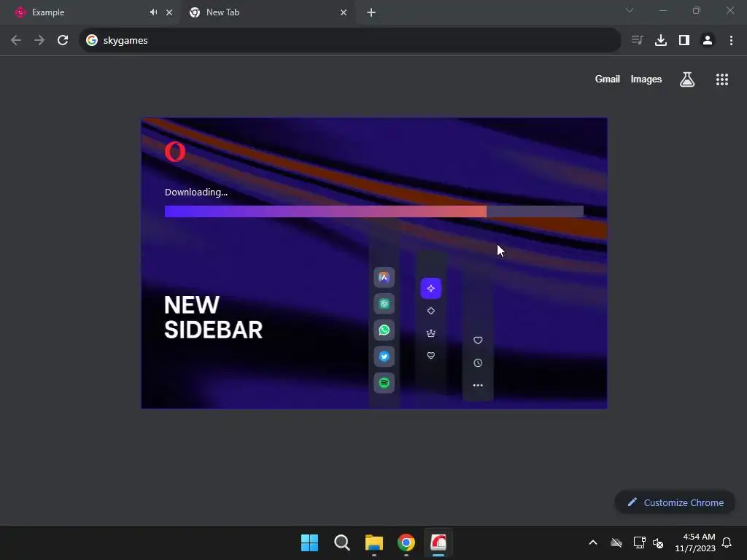Screen dimensions: 747x560
Task: Click the purple sparkle icon in middle sidebar
Action: pyautogui.click(x=430, y=288)
